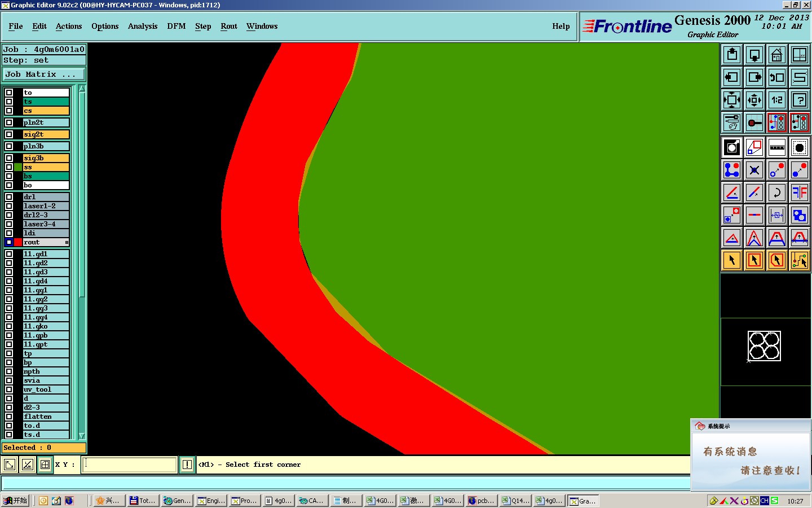
Task: Click the angle line edit icon
Action: click(732, 192)
